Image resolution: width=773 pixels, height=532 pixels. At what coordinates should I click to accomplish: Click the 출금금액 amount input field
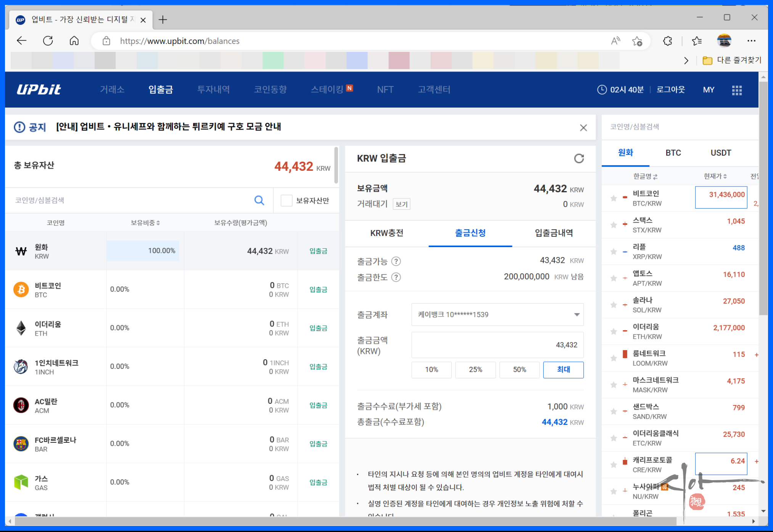(x=497, y=345)
